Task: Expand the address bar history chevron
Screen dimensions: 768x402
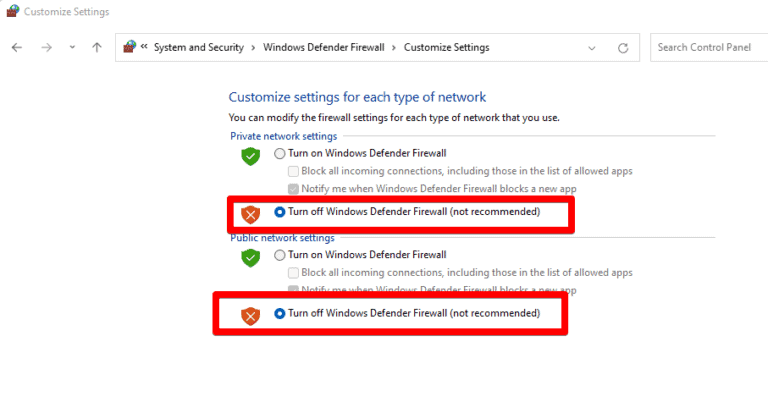Action: click(592, 47)
